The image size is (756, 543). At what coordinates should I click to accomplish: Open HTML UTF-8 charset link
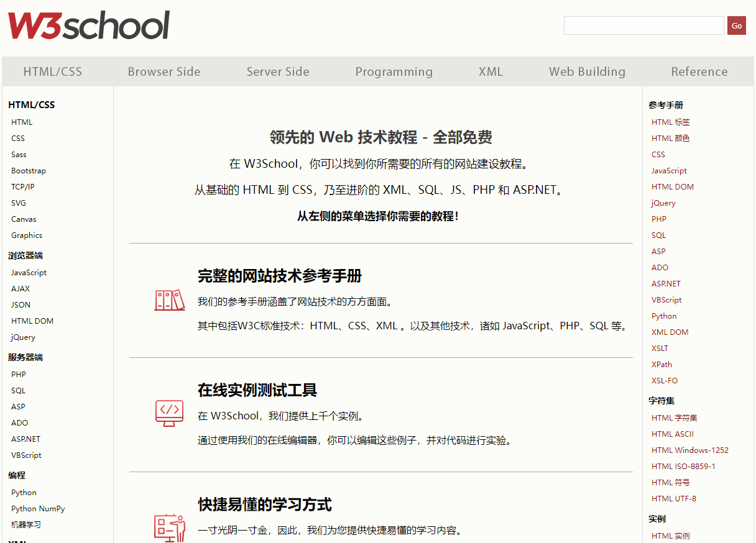(x=674, y=499)
